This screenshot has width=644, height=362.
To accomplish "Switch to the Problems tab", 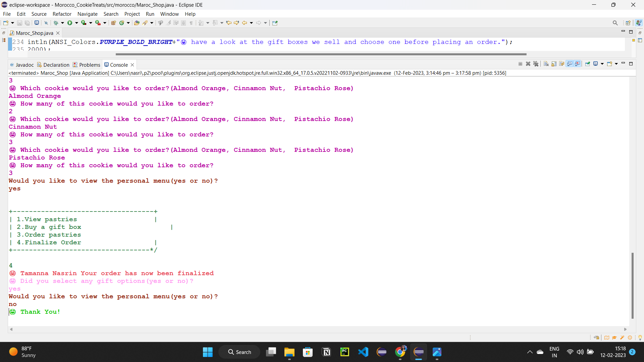I will tap(89, 65).
